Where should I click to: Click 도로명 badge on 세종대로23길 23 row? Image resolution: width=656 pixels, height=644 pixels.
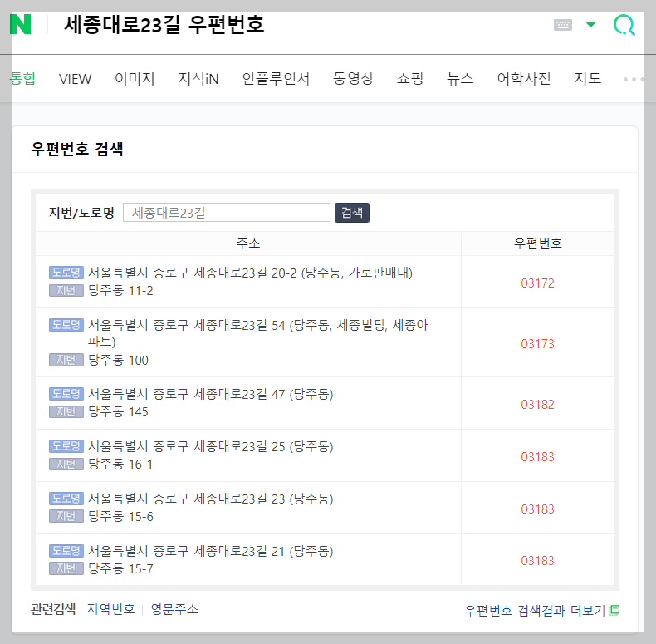66,499
